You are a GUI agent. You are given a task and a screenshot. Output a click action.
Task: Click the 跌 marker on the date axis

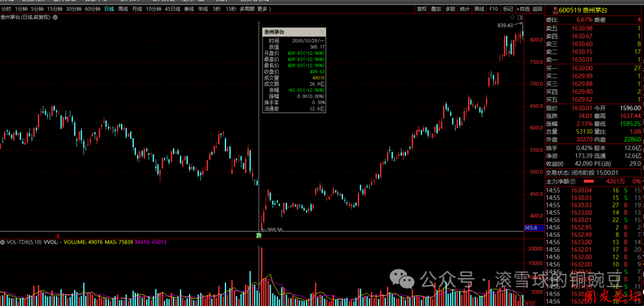pyautogui.click(x=259, y=235)
